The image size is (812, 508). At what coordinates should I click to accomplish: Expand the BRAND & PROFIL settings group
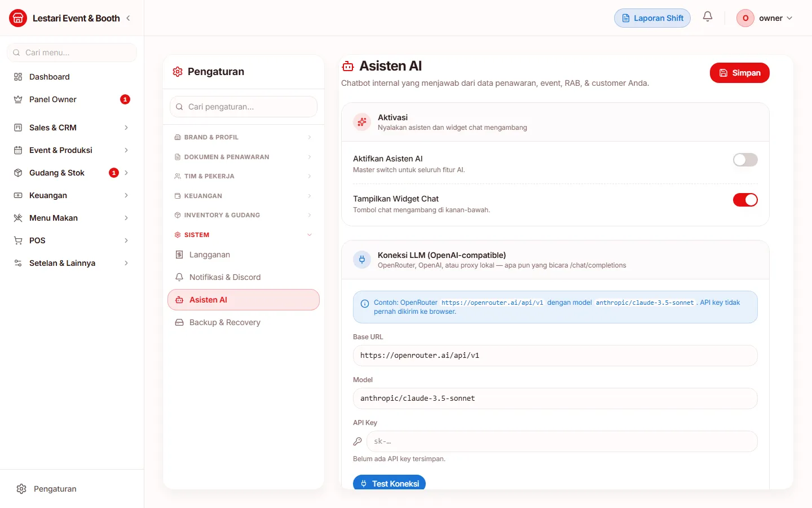pyautogui.click(x=244, y=137)
